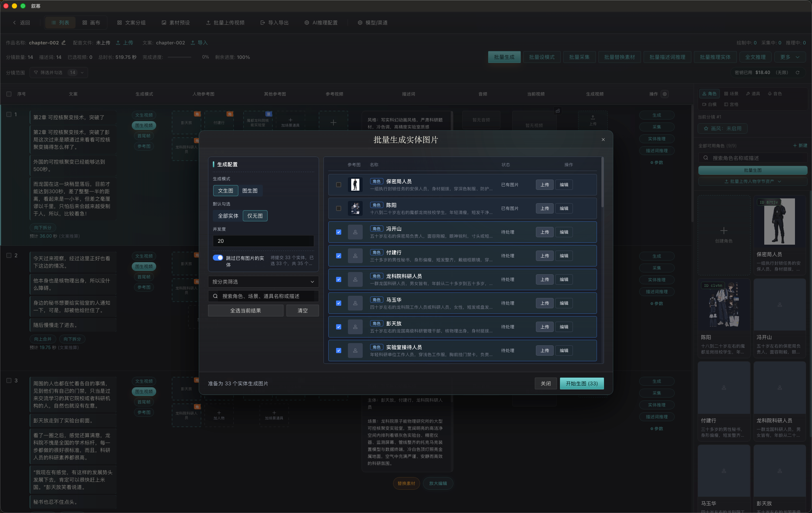The image size is (812, 513).
Task: Expand 批量上传人物字节资产 dropdown
Action: [x=753, y=181]
